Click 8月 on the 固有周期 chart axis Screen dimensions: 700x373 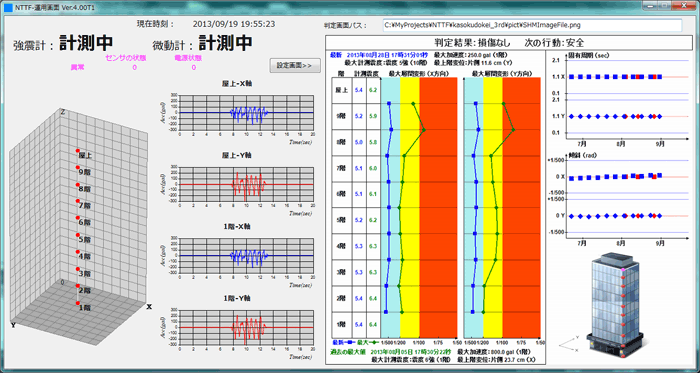tap(621, 144)
